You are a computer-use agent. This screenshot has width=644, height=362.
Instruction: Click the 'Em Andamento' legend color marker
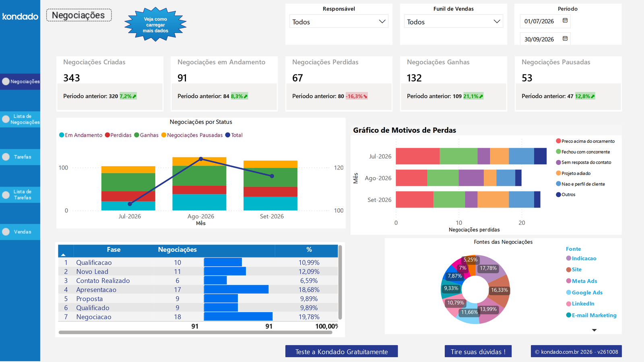point(62,135)
